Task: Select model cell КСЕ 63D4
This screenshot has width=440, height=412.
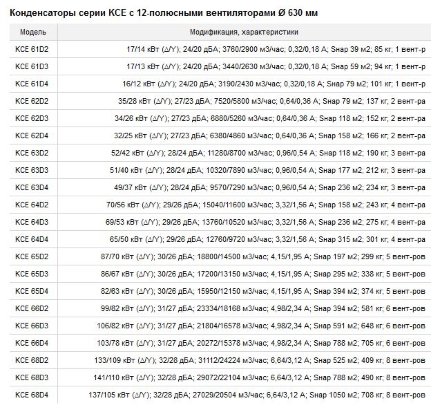Action: [x=32, y=187]
